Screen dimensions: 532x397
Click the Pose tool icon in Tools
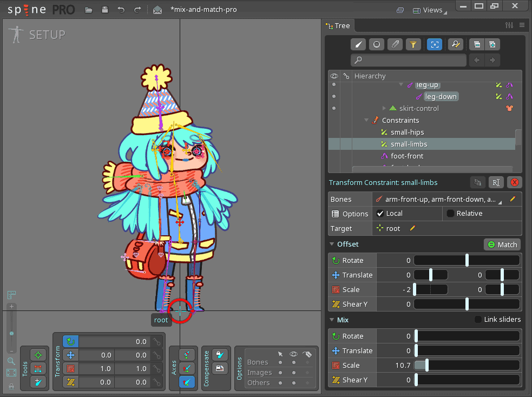point(38,355)
